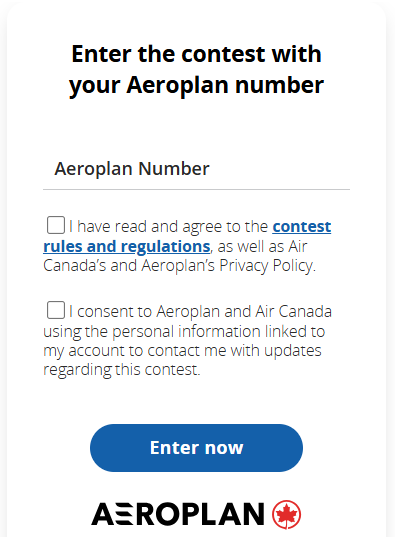Click the "your Aeroplan number" heading line
The height and width of the screenshot is (537, 395).
(x=196, y=85)
